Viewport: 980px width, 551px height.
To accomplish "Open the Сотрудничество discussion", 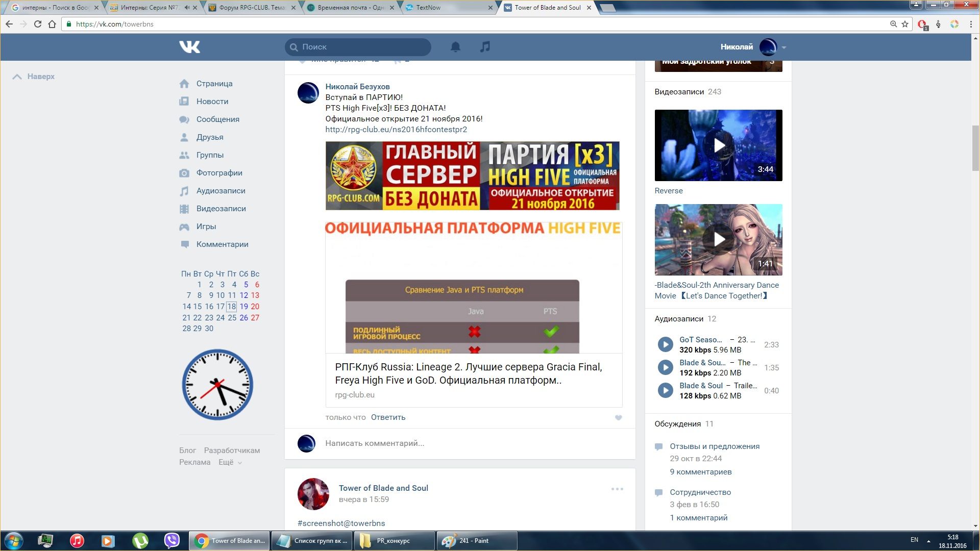I will (700, 492).
